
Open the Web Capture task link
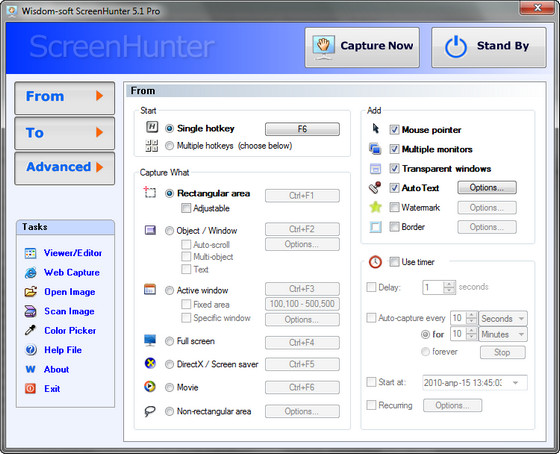coord(72,272)
